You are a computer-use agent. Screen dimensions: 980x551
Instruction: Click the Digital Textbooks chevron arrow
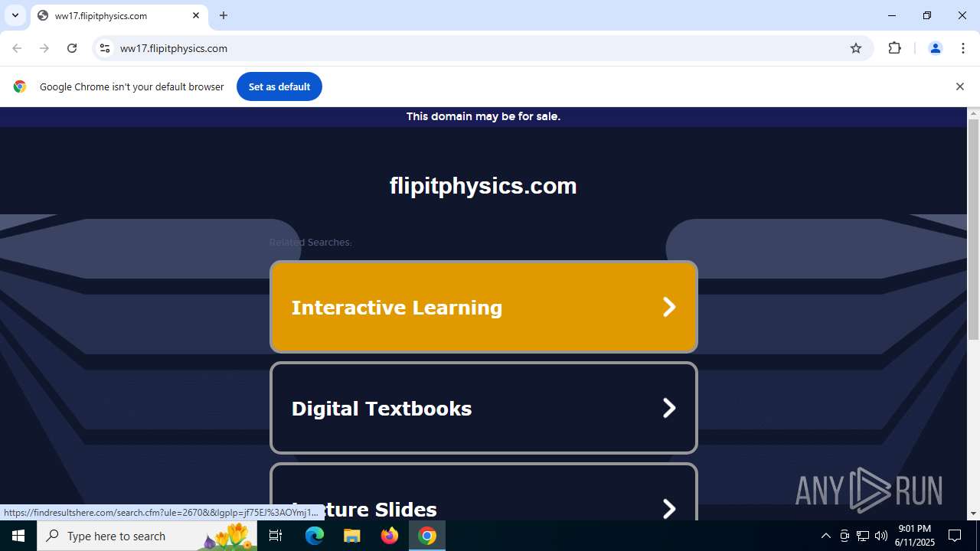click(669, 408)
